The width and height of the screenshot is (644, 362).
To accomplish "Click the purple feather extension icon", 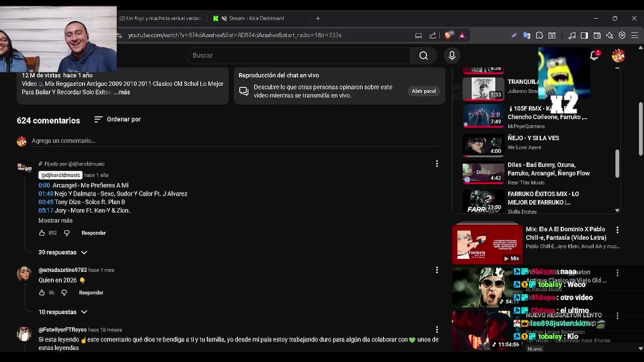I will tap(514, 35).
